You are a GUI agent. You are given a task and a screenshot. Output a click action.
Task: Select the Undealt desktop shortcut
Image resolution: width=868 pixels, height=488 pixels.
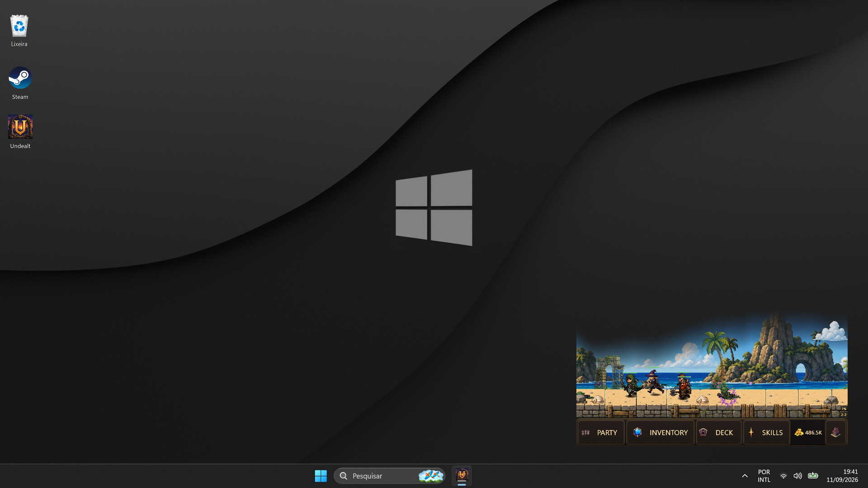[20, 132]
